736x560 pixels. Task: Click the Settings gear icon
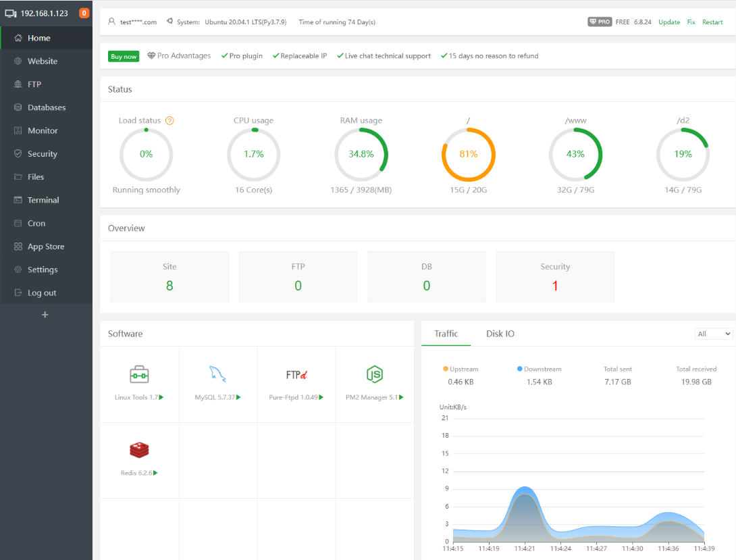point(18,270)
